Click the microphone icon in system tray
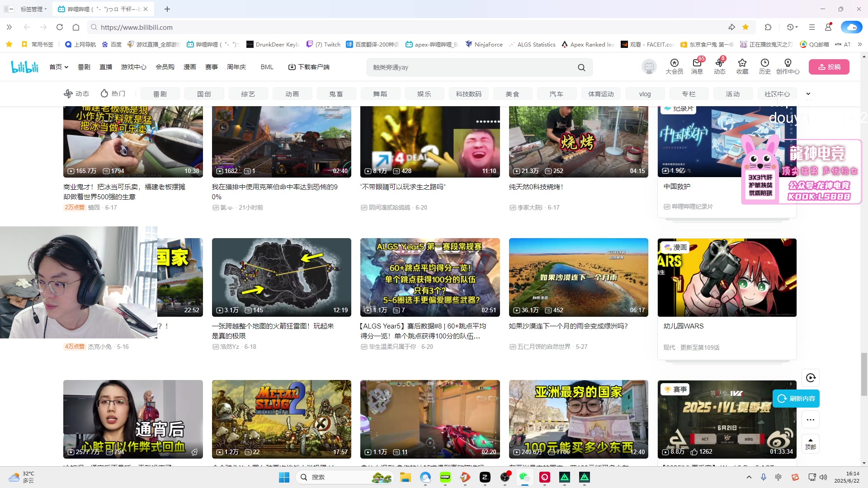868x488 pixels. coord(764,477)
